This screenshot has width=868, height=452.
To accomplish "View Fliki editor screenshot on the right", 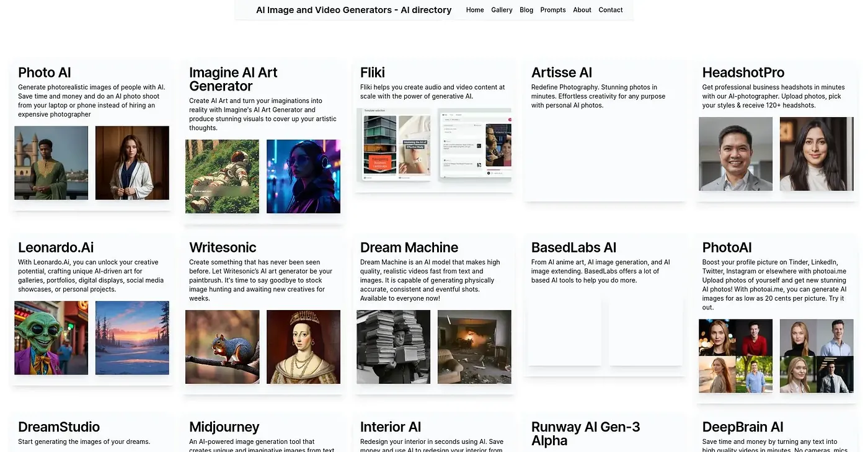I will click(x=475, y=145).
